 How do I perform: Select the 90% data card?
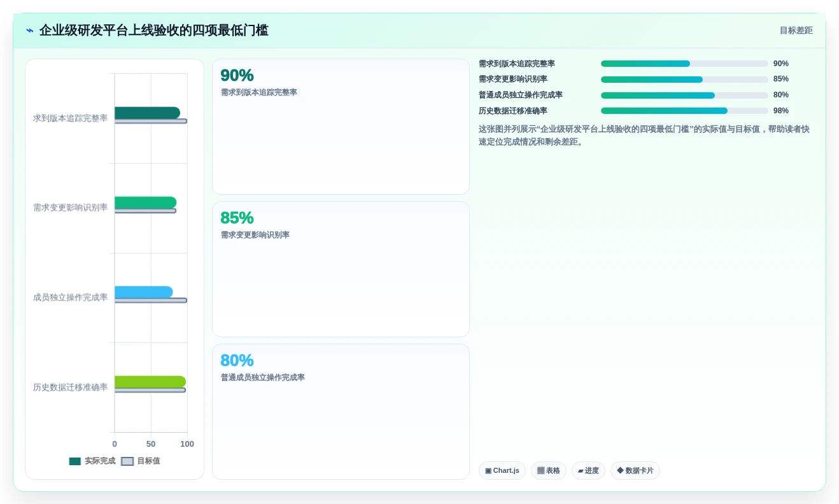pyautogui.click(x=341, y=127)
